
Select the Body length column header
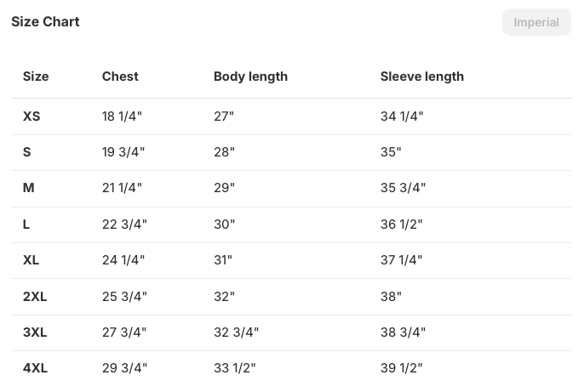pos(250,77)
